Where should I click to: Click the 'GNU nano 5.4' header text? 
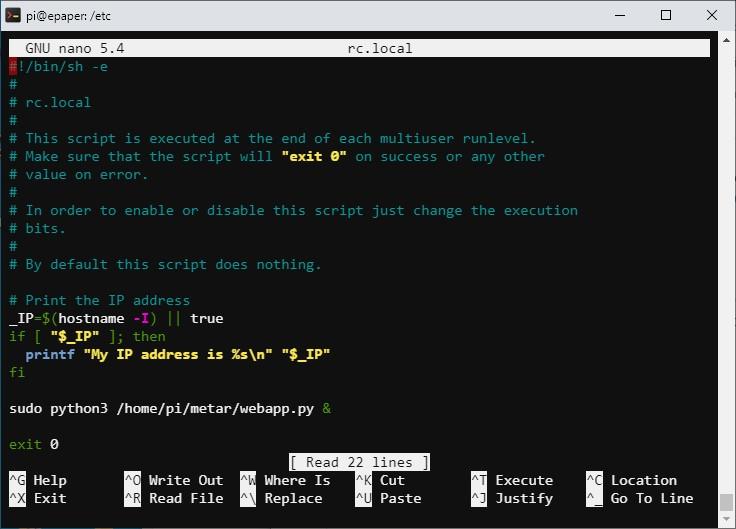[x=75, y=48]
